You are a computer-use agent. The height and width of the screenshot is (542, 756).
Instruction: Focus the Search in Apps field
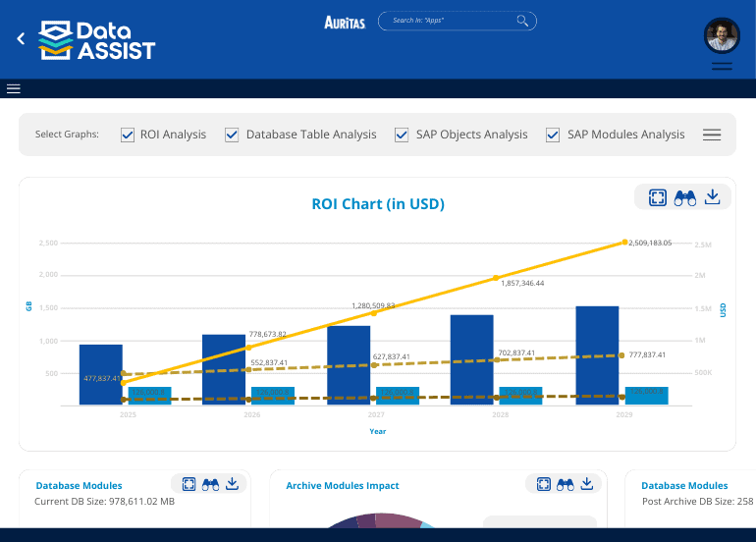(x=458, y=21)
